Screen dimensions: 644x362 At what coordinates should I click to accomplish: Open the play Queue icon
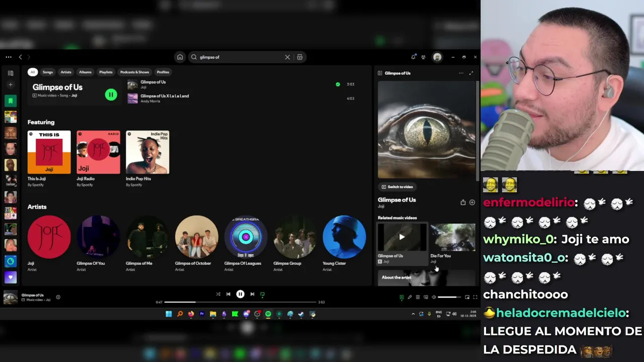point(418,297)
